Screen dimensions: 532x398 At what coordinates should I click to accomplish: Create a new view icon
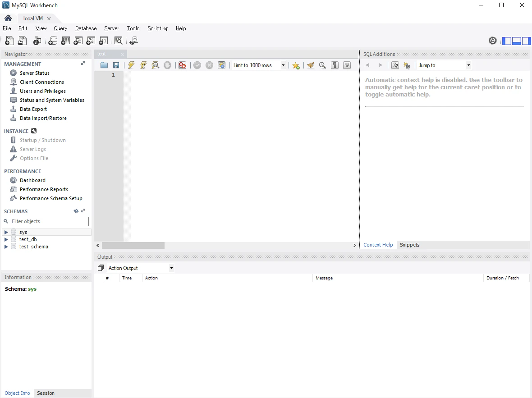[x=78, y=41]
